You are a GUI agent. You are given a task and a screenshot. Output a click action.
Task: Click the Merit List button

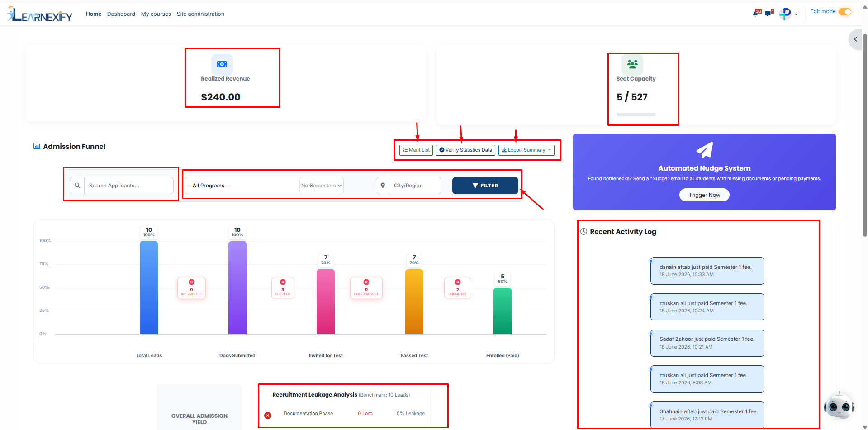pyautogui.click(x=416, y=150)
